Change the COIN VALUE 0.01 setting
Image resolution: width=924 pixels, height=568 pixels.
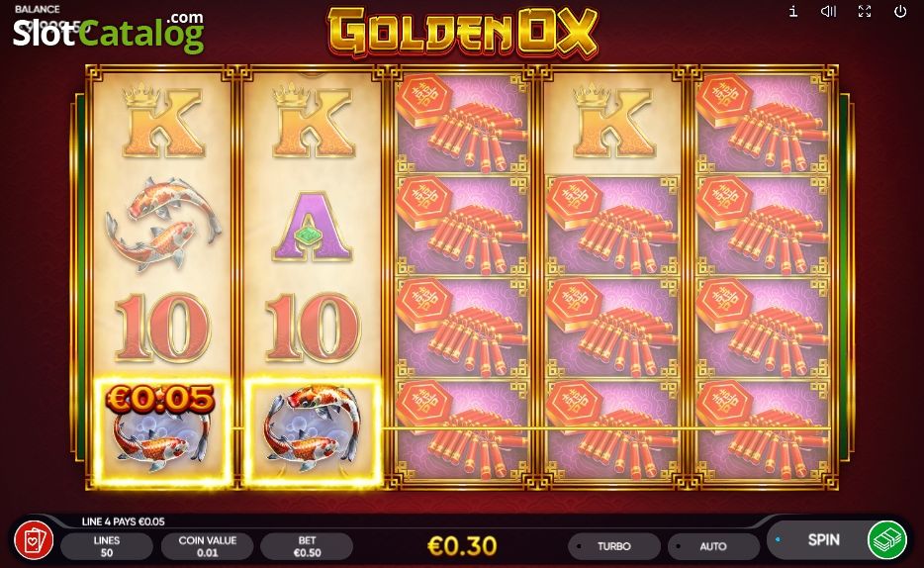[208, 546]
